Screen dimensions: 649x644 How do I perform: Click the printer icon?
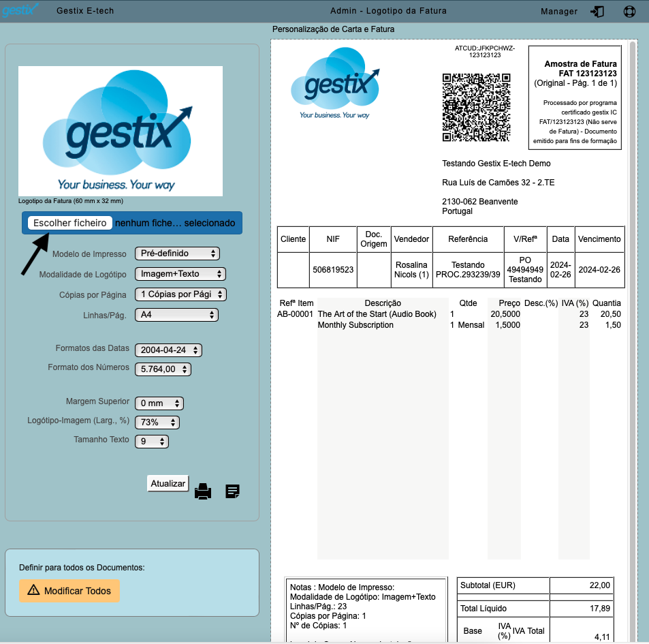click(x=203, y=491)
